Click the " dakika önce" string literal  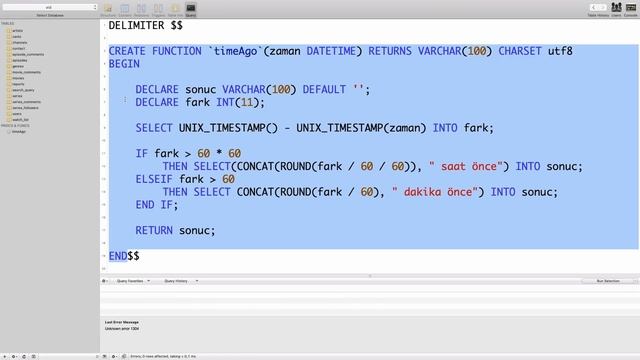coord(435,192)
